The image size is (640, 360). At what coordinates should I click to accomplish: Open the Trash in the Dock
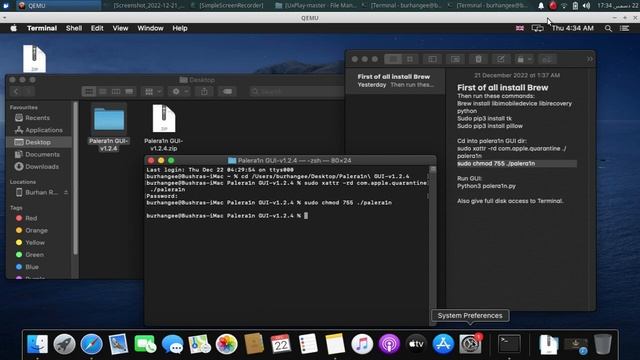coord(602,344)
